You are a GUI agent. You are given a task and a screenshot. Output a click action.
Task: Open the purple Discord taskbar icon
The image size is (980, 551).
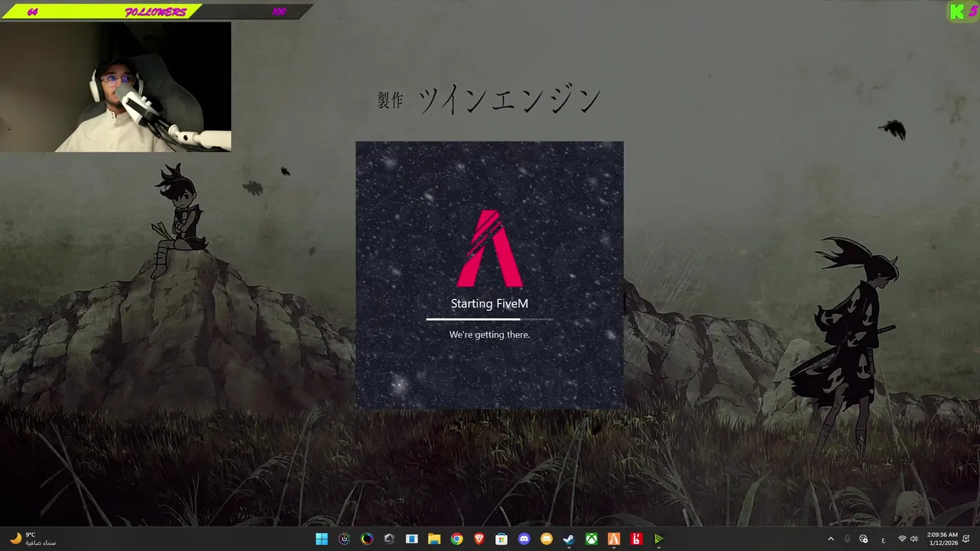click(524, 539)
